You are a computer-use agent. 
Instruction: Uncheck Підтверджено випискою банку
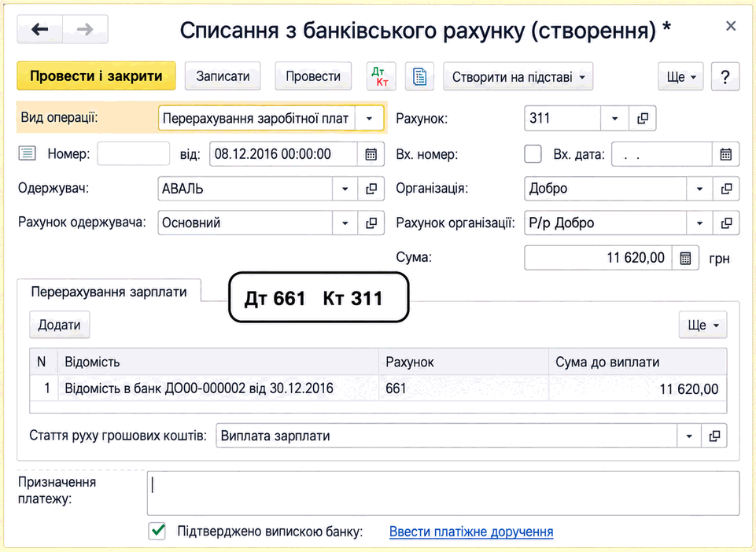click(157, 531)
